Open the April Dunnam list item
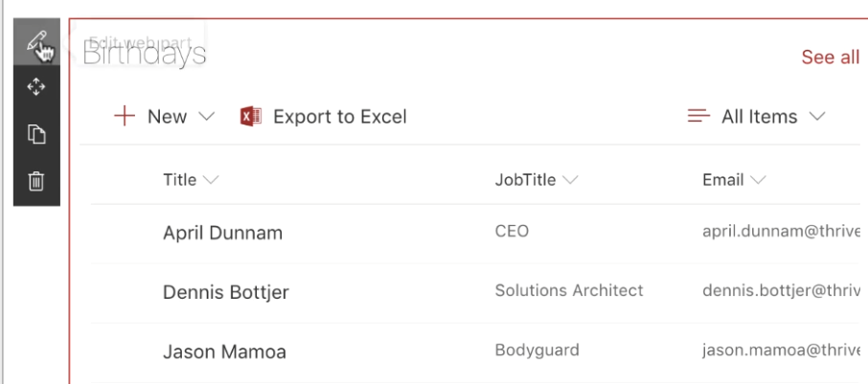Image resolution: width=868 pixels, height=384 pixels. (222, 233)
